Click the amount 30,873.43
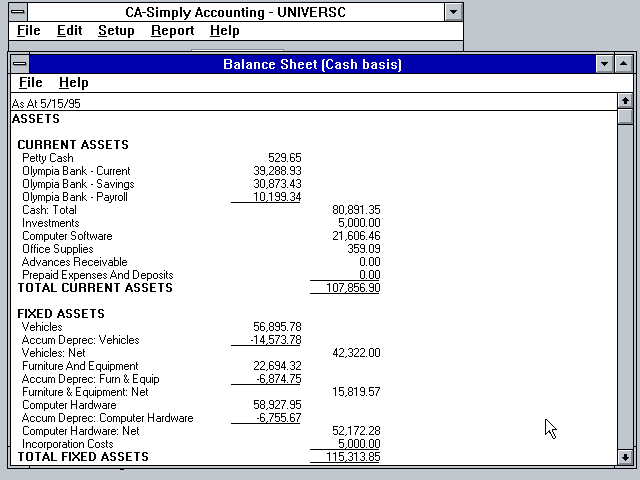 tap(277, 184)
